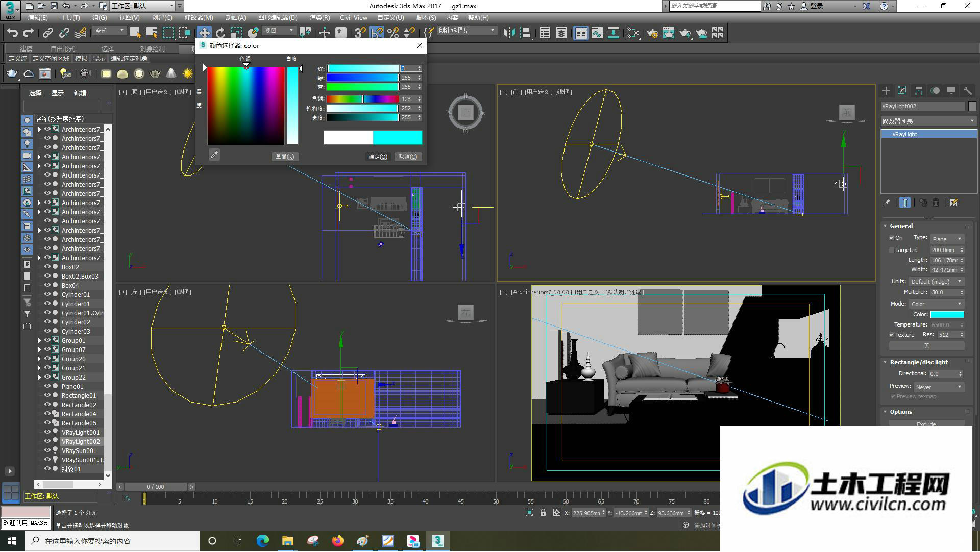980x552 pixels.
Task: Click the 红 red channel slider
Action: point(363,68)
